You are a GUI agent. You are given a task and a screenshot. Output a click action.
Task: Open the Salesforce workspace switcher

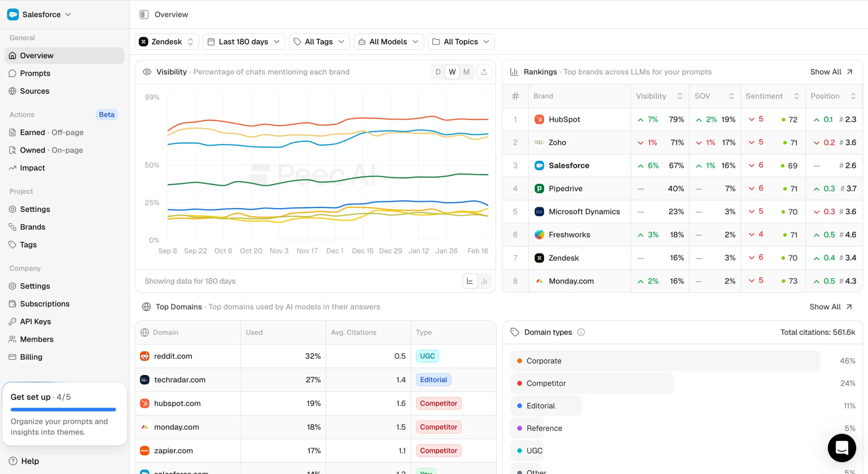pyautogui.click(x=39, y=14)
